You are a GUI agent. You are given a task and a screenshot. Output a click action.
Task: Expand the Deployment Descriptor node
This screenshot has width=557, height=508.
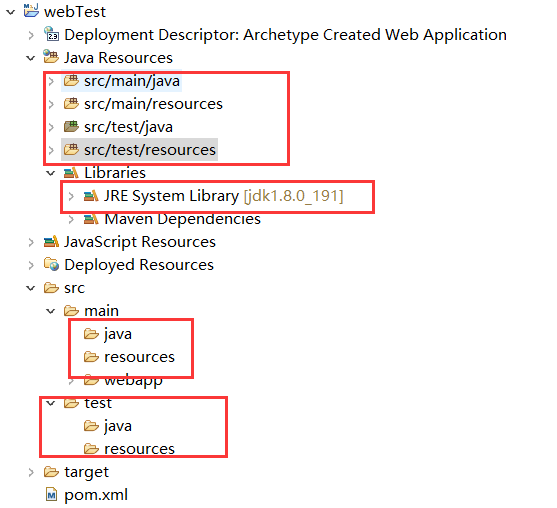31,35
